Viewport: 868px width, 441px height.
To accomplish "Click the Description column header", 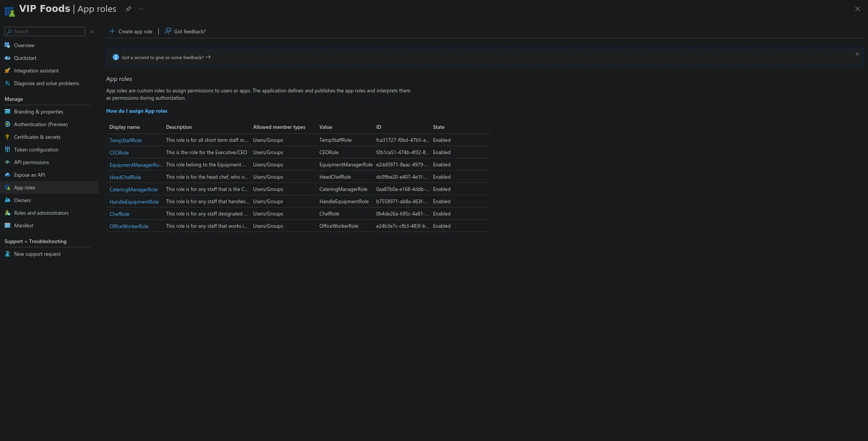I will (x=179, y=127).
